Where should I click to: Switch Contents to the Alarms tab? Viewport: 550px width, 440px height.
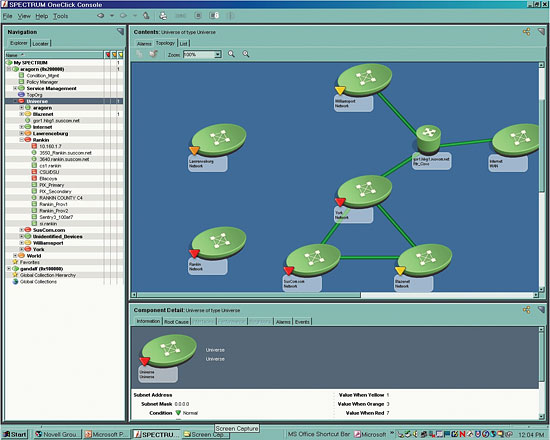click(144, 44)
